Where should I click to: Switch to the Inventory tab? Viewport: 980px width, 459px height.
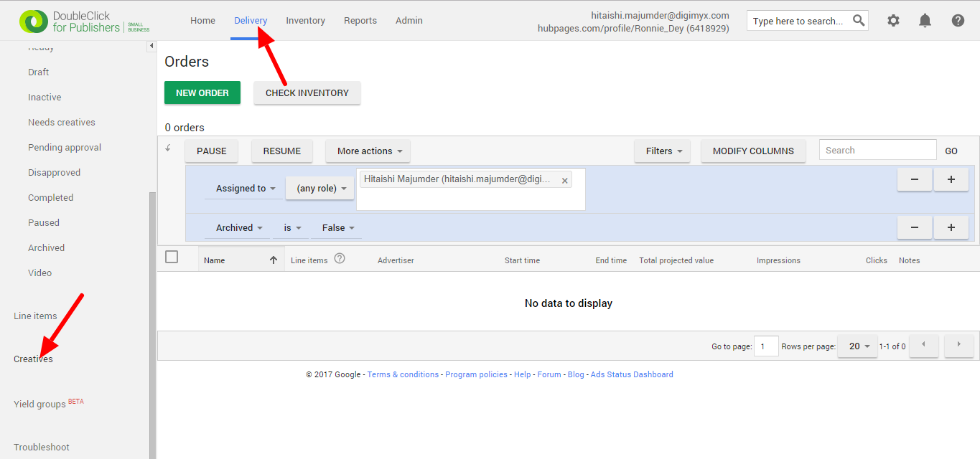pyautogui.click(x=305, y=20)
